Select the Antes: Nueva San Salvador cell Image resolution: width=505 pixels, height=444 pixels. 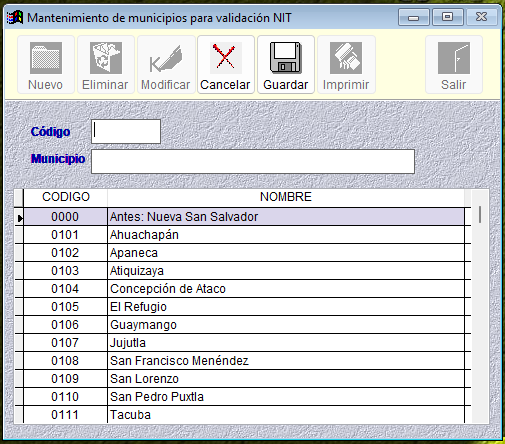286,217
